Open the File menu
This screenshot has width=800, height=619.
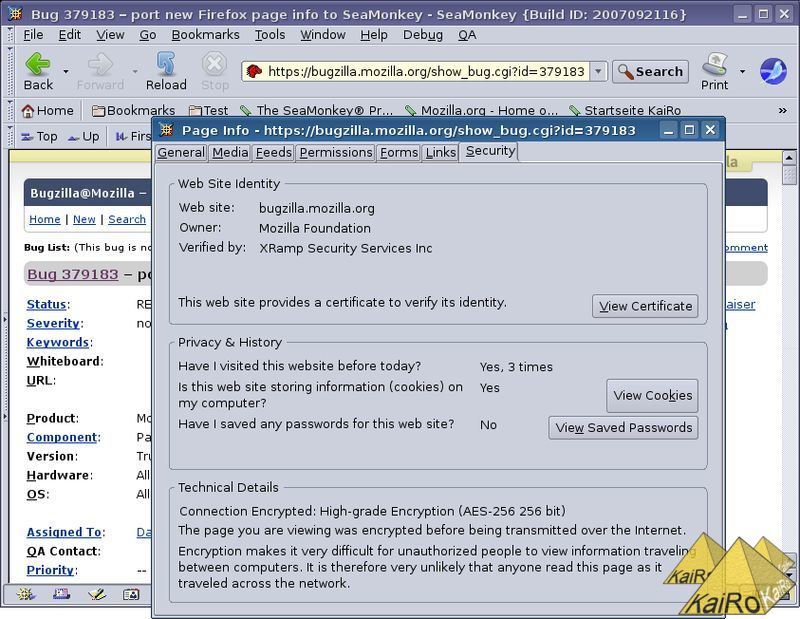tap(33, 35)
